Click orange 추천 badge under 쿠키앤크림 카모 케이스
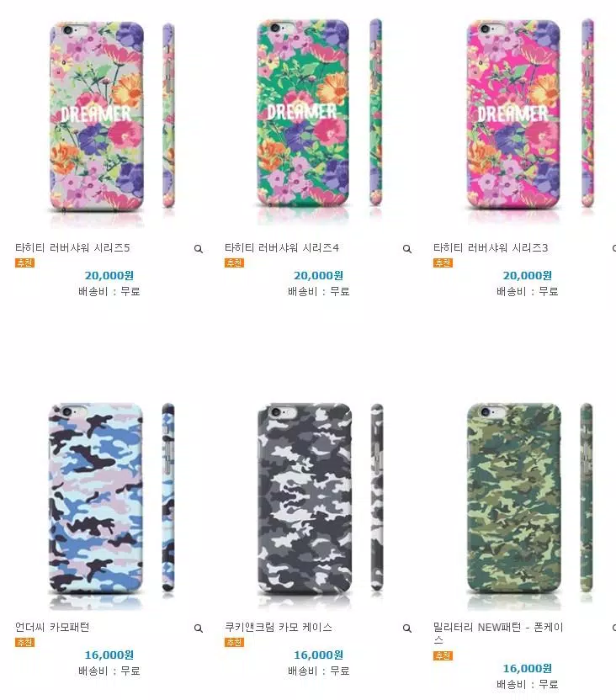 (x=234, y=643)
